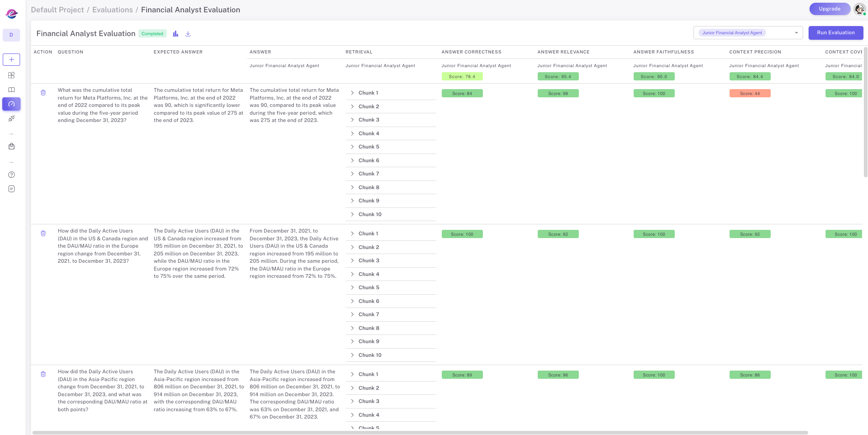Open the bar chart view icon
Viewport: 868px width, 435px height.
[175, 34]
